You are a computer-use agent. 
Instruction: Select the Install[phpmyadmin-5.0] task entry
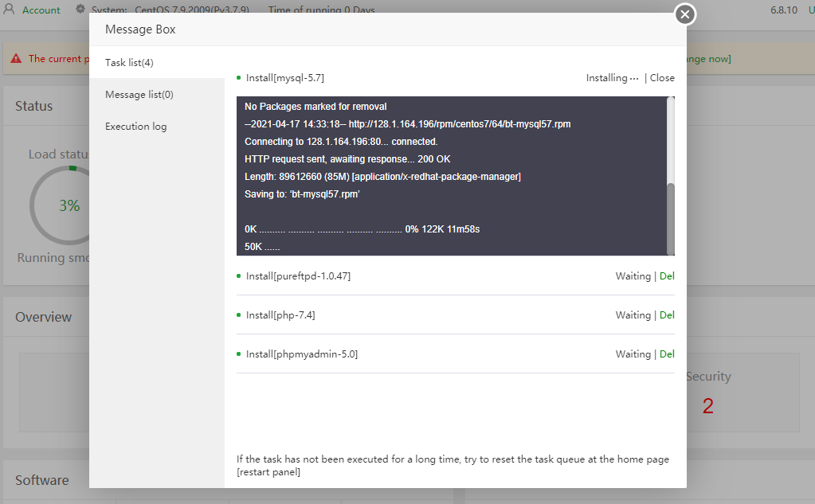[301, 354]
